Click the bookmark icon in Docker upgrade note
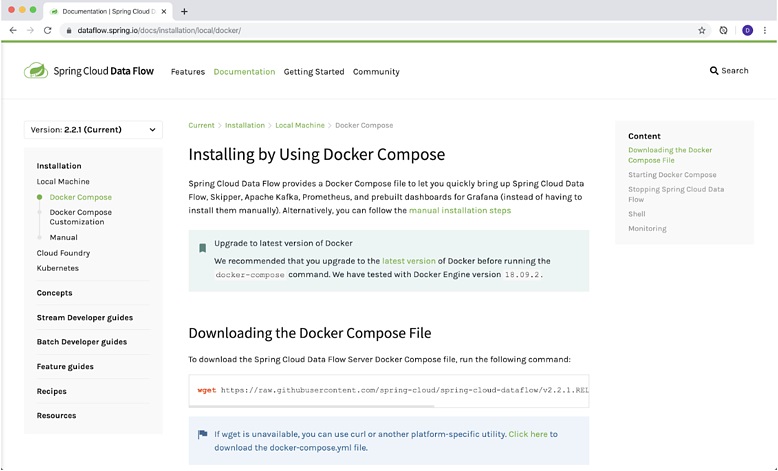 (202, 248)
